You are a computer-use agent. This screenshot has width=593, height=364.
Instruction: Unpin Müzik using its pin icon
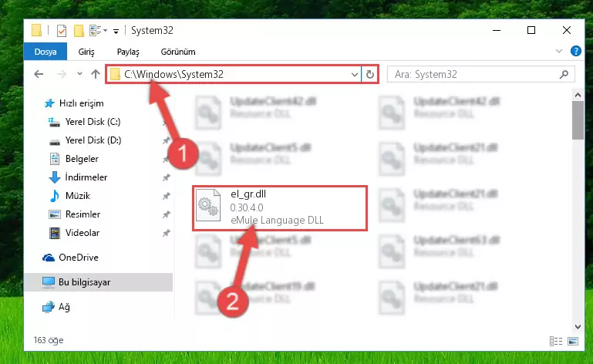166,196
